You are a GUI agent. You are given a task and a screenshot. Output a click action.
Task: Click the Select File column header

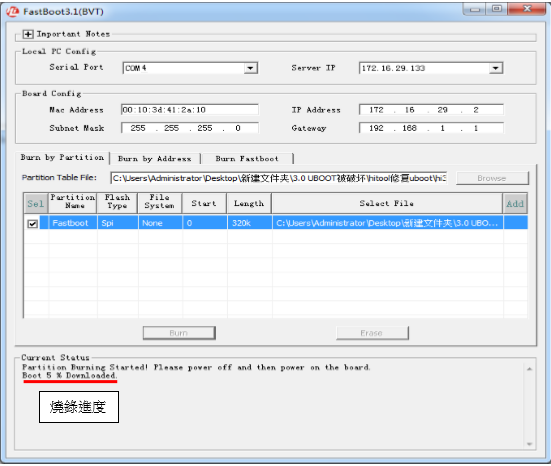(387, 203)
